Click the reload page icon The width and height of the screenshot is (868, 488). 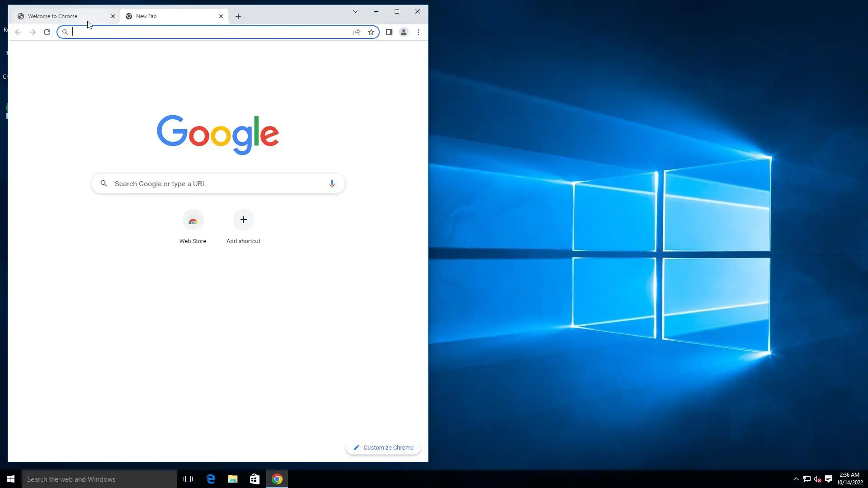(47, 32)
